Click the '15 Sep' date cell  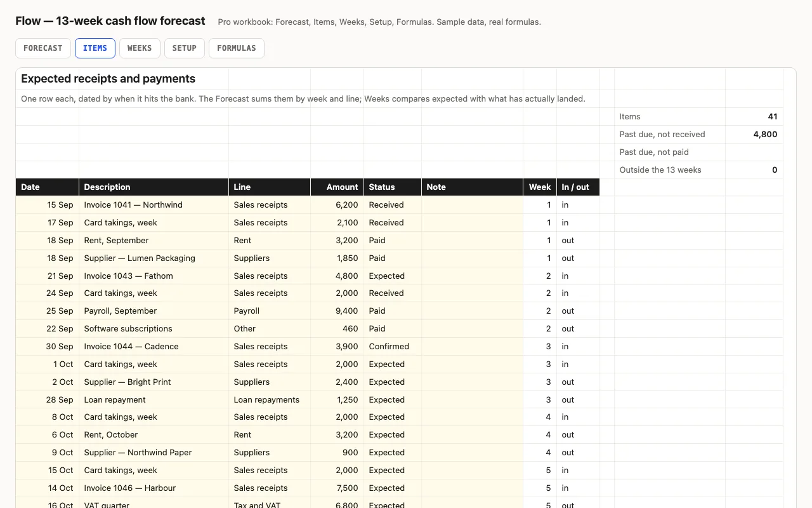48,205
